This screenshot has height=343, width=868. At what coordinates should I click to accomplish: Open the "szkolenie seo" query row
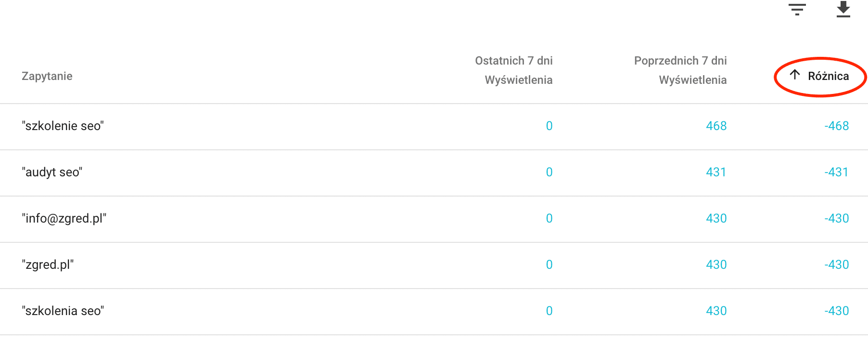63,126
